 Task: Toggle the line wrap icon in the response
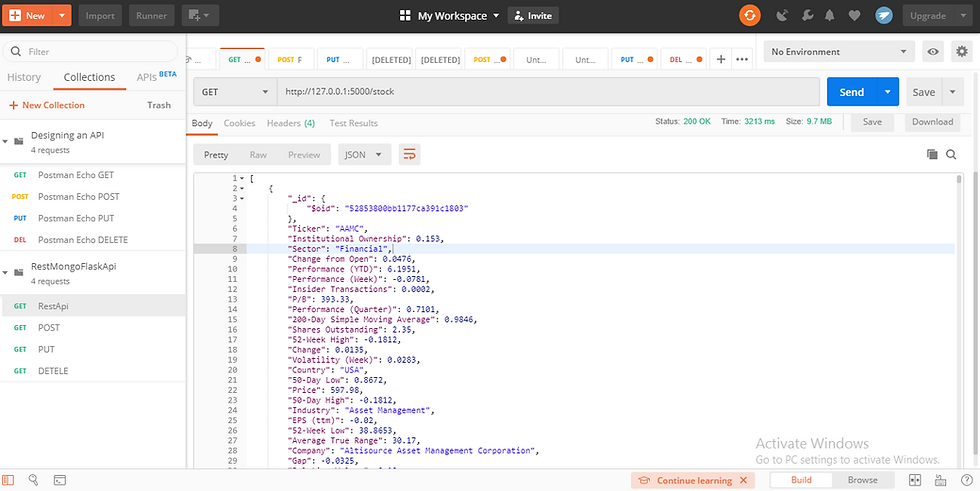pos(409,154)
